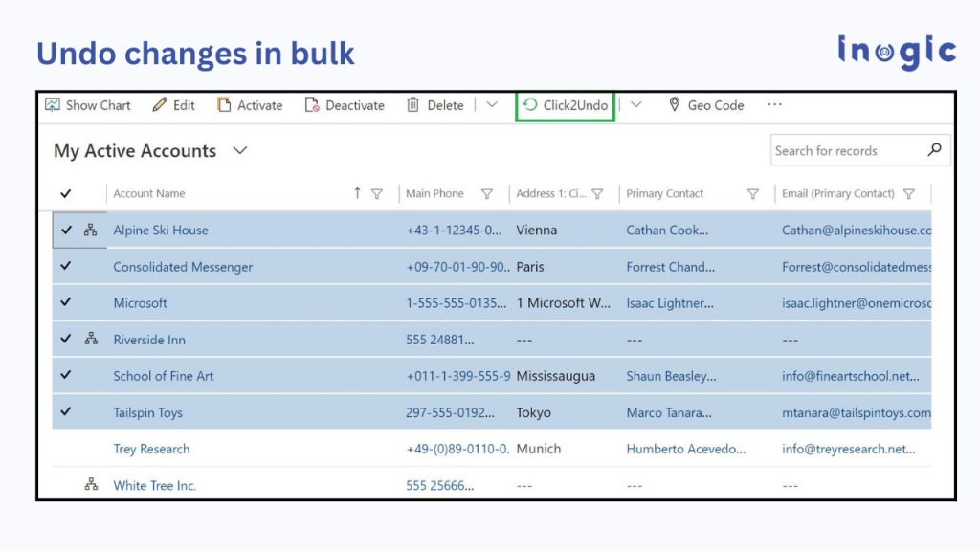
Task: Open the Trey Research account link
Action: tap(151, 449)
